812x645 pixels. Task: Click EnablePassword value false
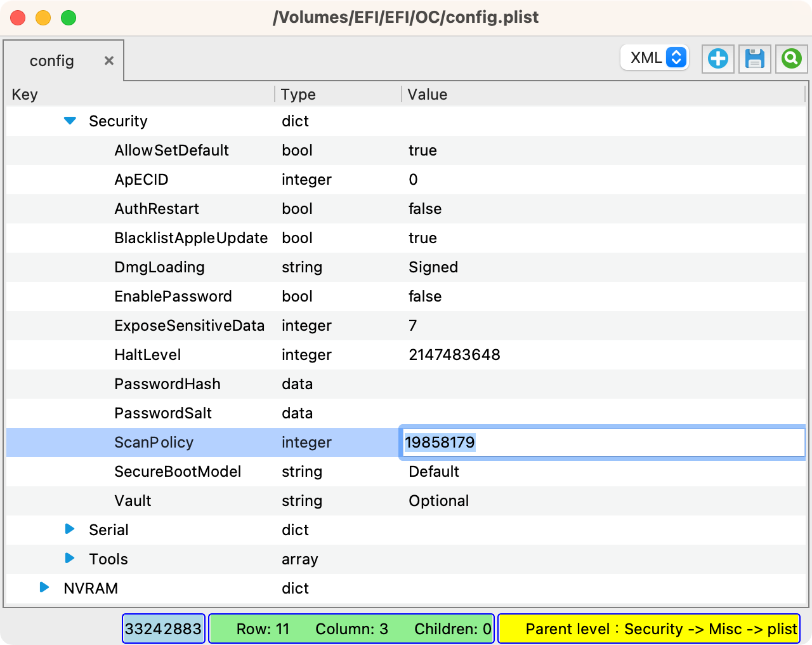coord(425,296)
